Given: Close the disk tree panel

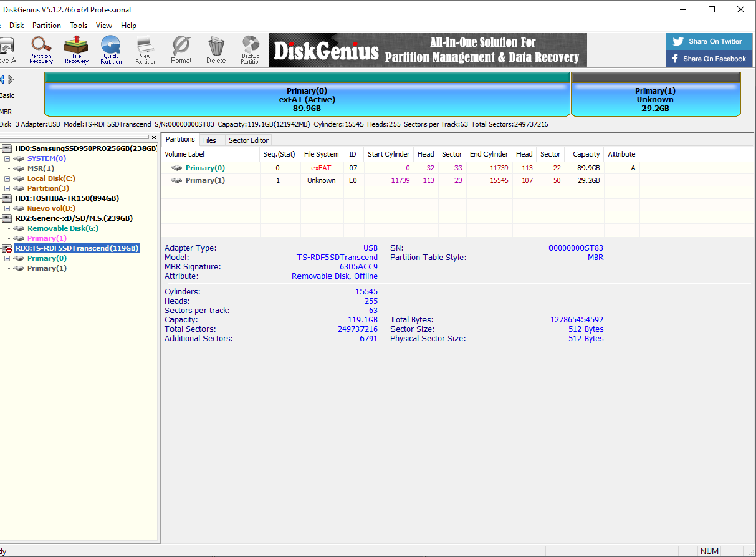Looking at the screenshot, I should (154, 137).
